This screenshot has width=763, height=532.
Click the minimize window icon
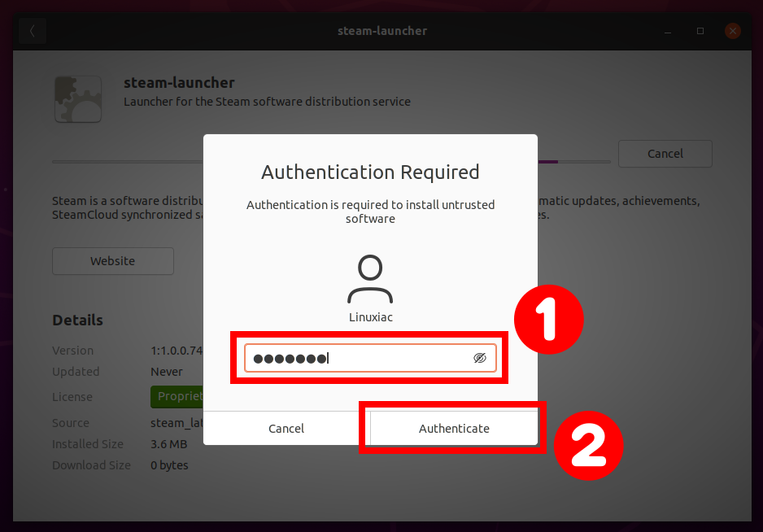pyautogui.click(x=668, y=31)
